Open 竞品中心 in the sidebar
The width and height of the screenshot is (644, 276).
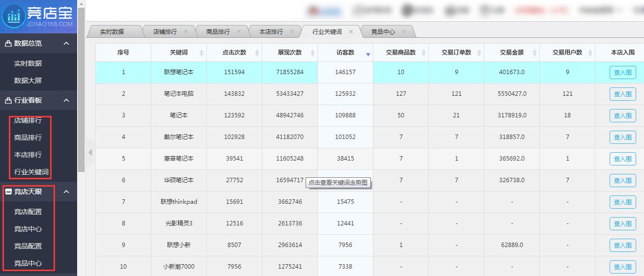(28, 263)
